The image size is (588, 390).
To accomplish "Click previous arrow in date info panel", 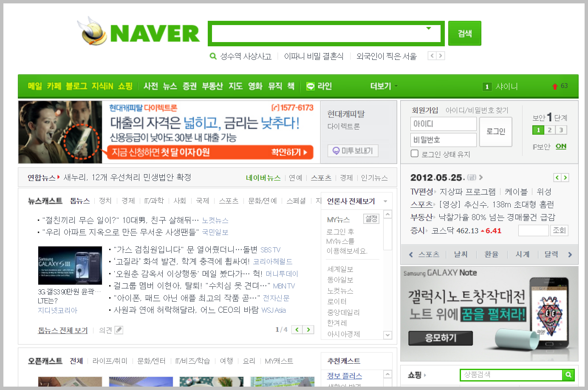I will (x=557, y=178).
